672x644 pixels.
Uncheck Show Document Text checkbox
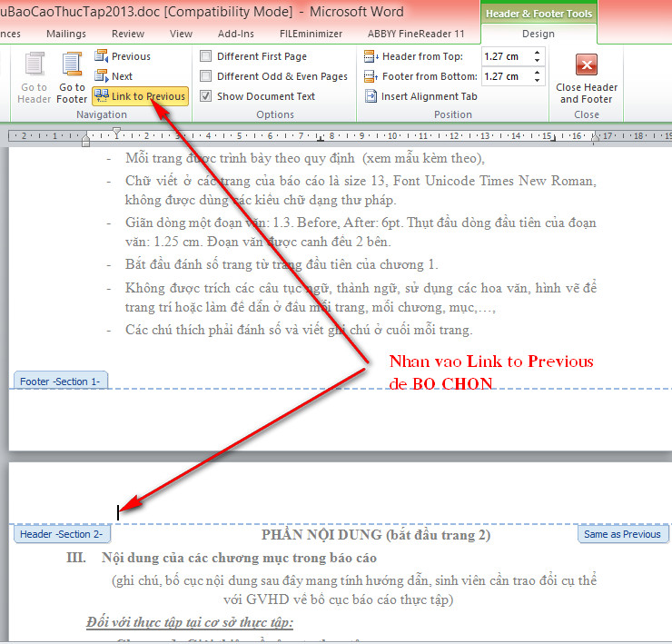pyautogui.click(x=206, y=96)
